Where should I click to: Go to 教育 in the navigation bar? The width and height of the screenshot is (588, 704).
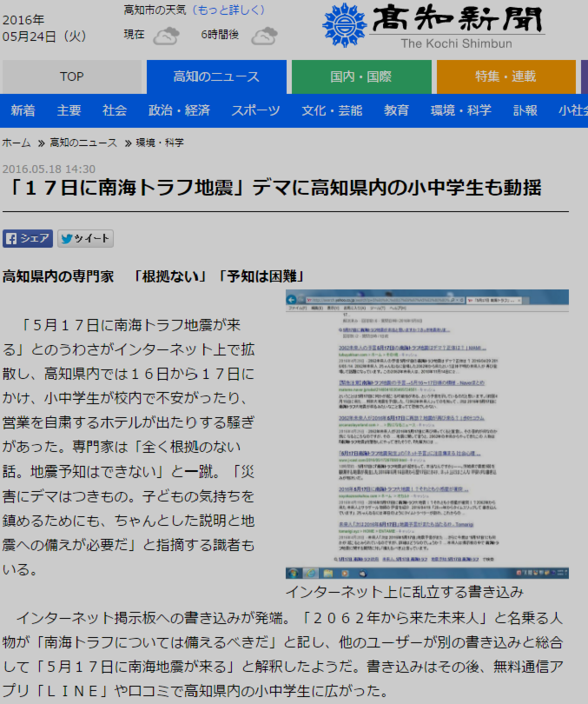397,110
